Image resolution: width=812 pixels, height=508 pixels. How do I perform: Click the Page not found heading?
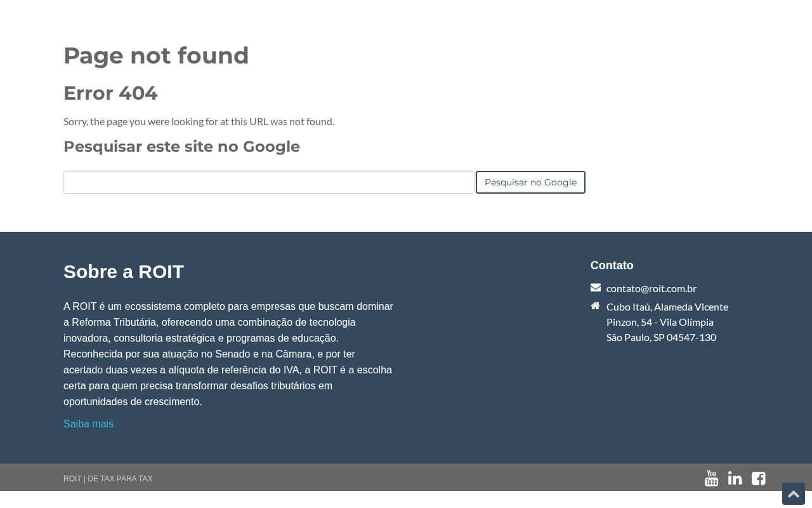point(156,55)
